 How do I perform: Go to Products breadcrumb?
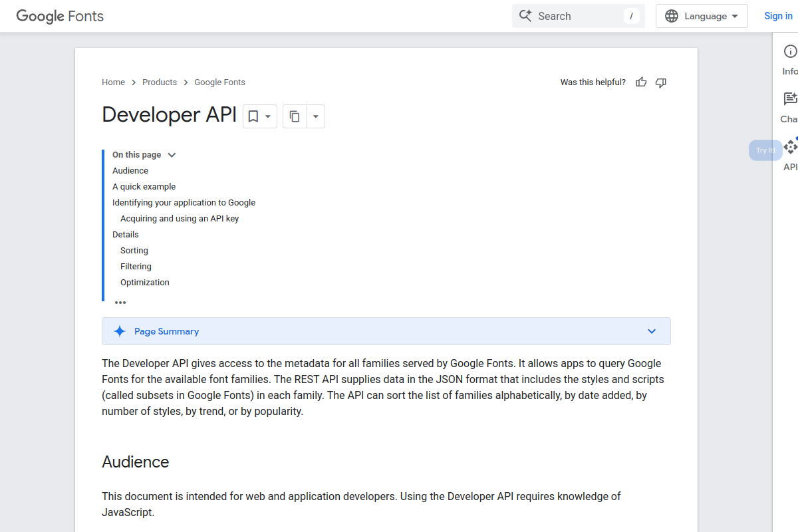click(x=160, y=82)
